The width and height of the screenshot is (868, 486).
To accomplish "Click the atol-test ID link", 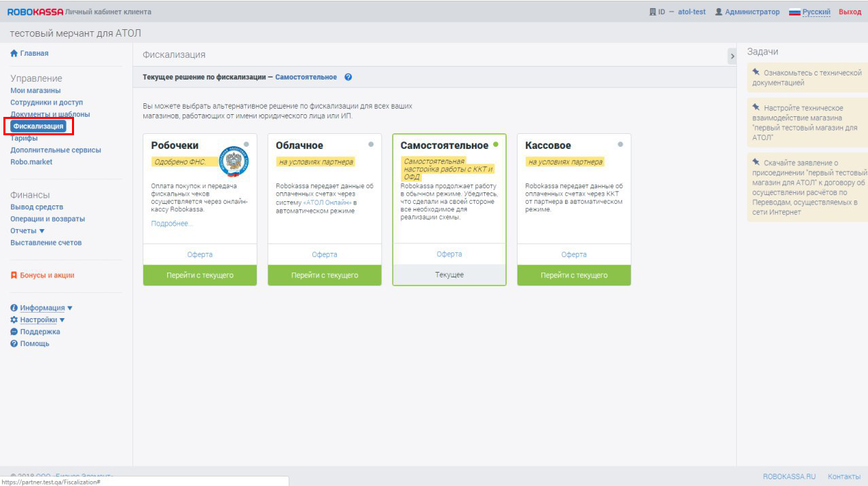I will 691,12.
